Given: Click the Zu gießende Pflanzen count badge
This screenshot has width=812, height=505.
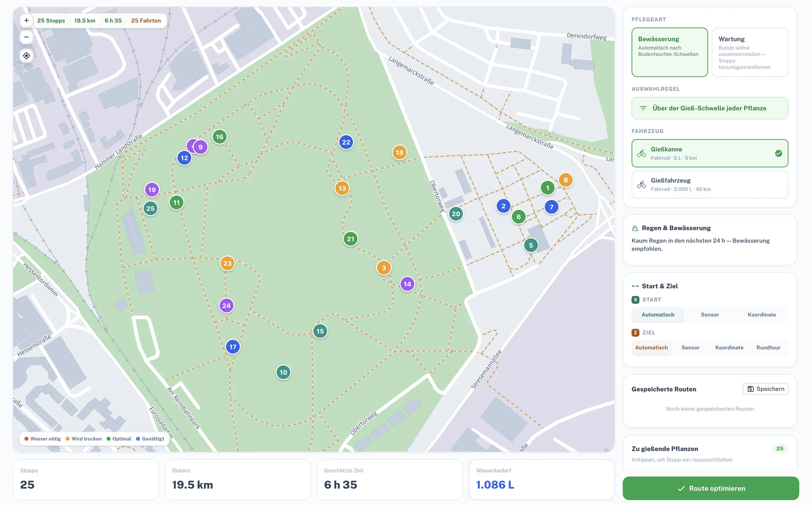Looking at the screenshot, I should coord(780,449).
